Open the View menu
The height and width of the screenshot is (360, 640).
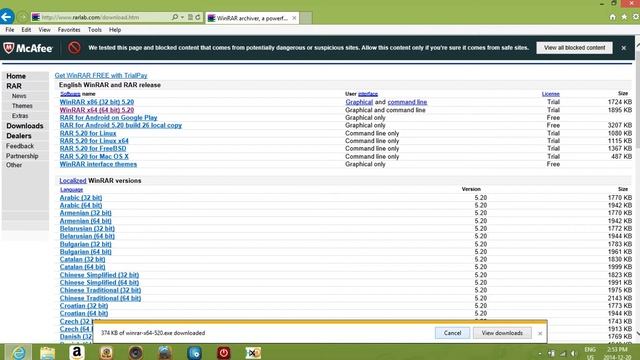(x=44, y=30)
